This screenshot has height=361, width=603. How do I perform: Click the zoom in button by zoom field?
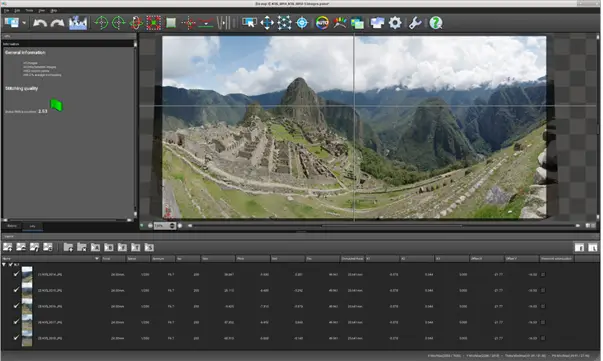click(180, 226)
